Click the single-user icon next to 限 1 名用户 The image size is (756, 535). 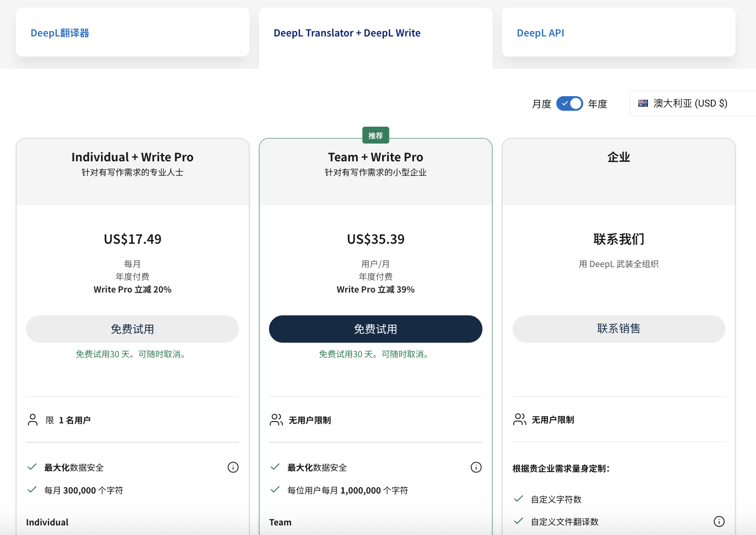point(32,420)
